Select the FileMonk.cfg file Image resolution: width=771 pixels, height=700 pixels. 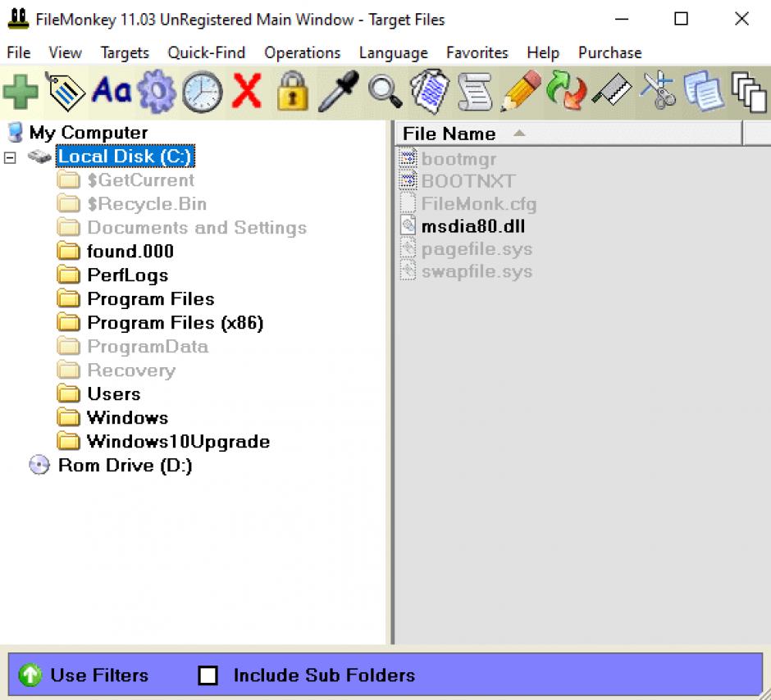[479, 204]
